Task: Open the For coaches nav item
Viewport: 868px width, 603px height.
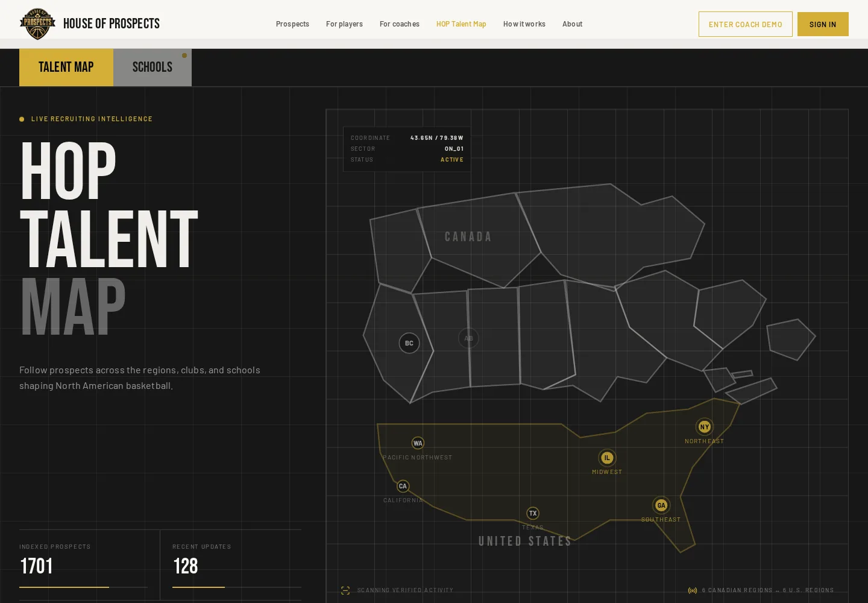Action: [x=400, y=24]
